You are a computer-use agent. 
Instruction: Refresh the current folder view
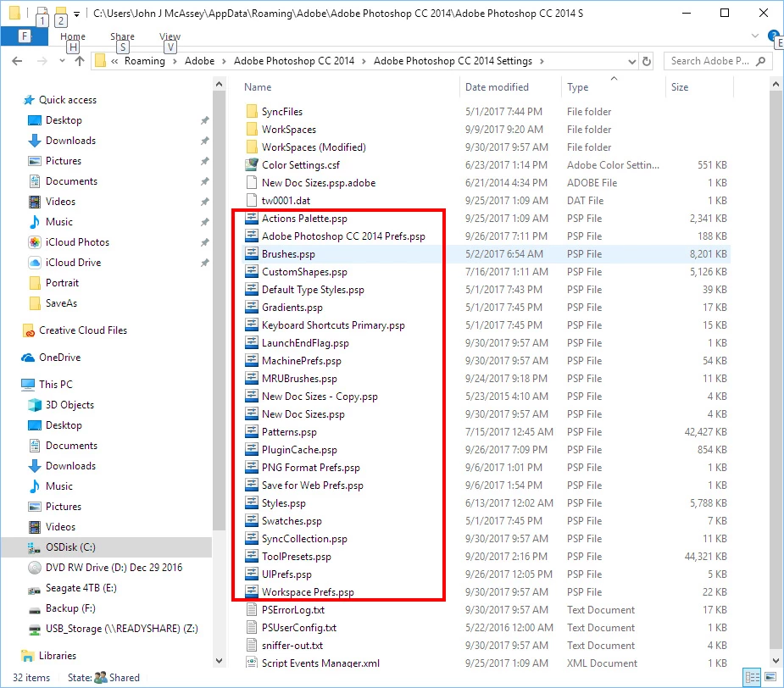click(647, 61)
